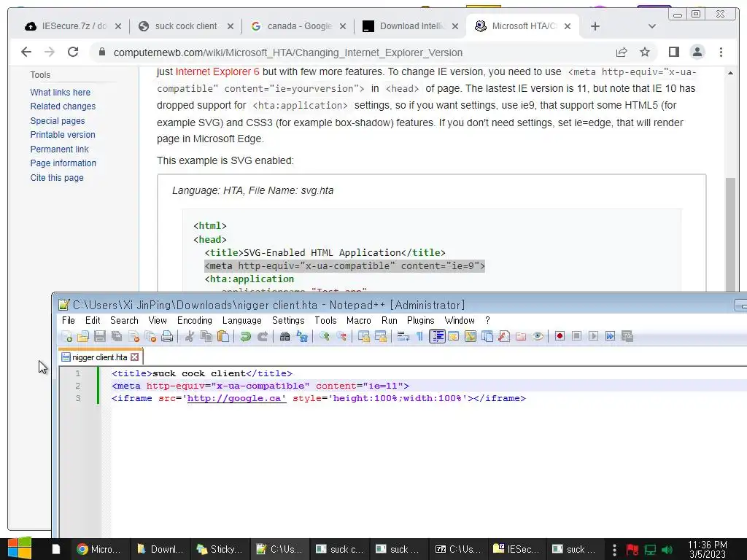Open the Encoding menu

tap(194, 321)
